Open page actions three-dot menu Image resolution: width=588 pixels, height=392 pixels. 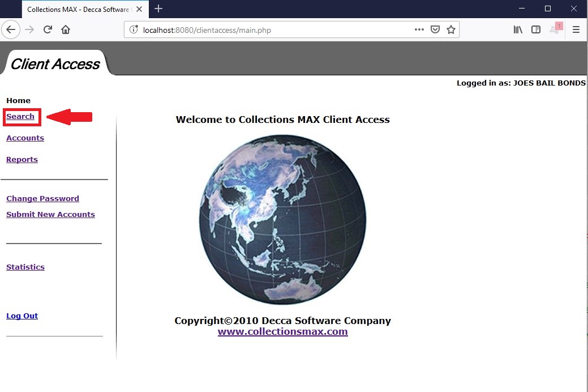point(419,29)
